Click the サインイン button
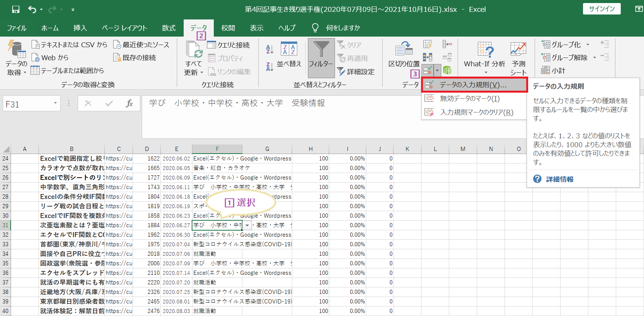644x316 pixels. [x=601, y=9]
